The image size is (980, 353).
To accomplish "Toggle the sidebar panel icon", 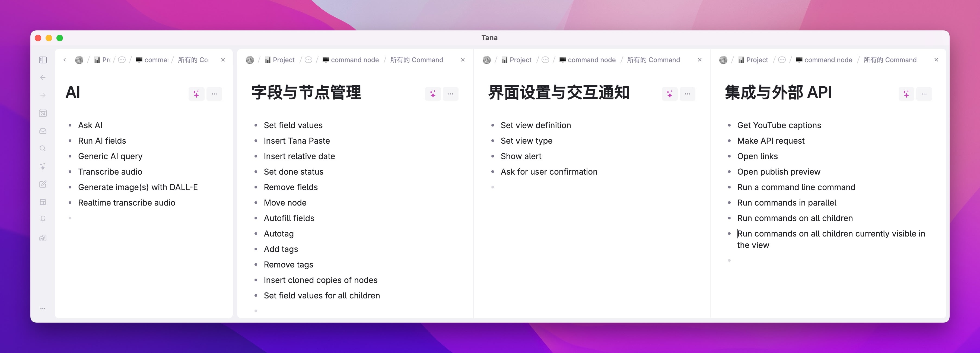I will 43,60.
